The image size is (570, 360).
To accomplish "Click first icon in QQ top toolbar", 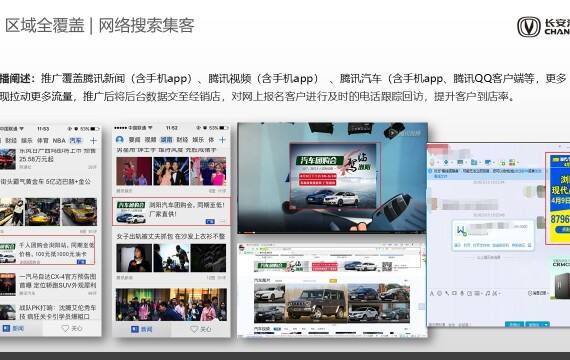I will 432,162.
